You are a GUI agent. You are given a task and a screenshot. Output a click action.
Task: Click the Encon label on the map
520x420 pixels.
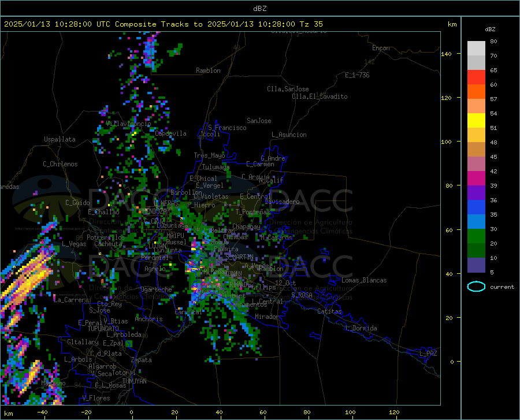pos(381,48)
